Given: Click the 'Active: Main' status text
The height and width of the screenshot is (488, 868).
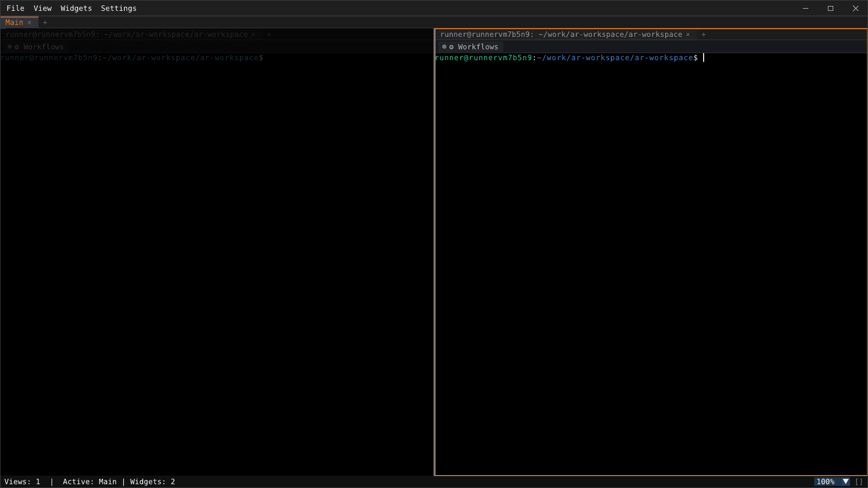Looking at the screenshot, I should 90,481.
